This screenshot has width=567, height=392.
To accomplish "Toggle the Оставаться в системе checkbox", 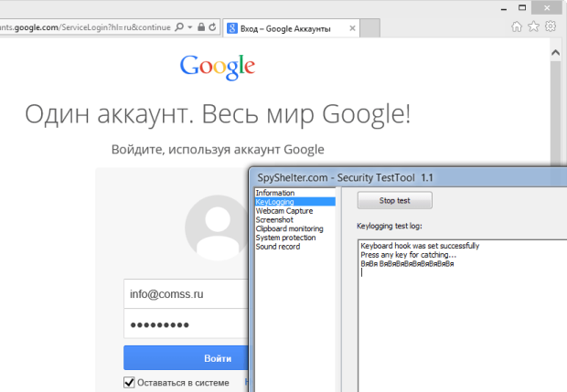I will click(x=129, y=382).
